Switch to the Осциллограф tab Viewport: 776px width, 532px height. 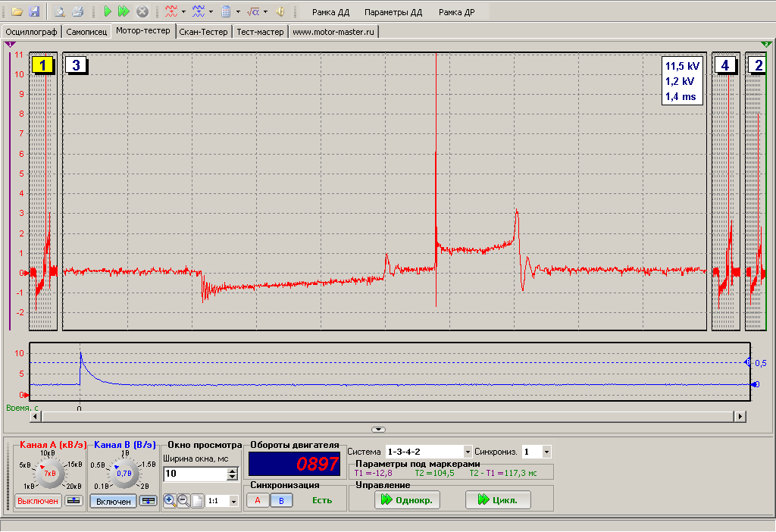[31, 32]
